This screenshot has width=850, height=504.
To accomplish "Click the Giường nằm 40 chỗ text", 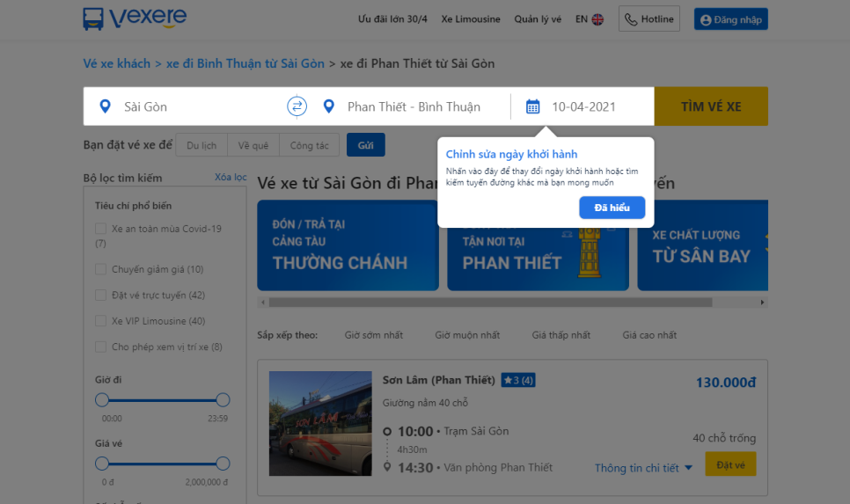I will click(425, 403).
